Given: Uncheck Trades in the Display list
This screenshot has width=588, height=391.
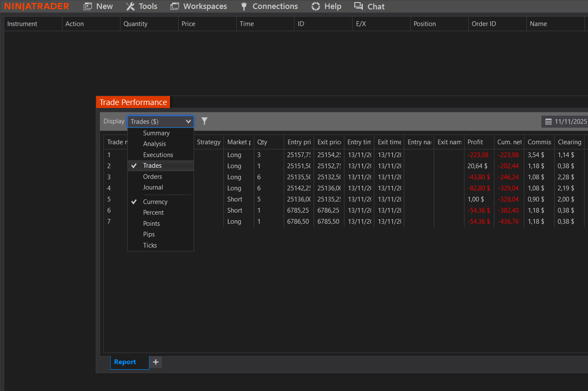Looking at the screenshot, I should [x=153, y=165].
